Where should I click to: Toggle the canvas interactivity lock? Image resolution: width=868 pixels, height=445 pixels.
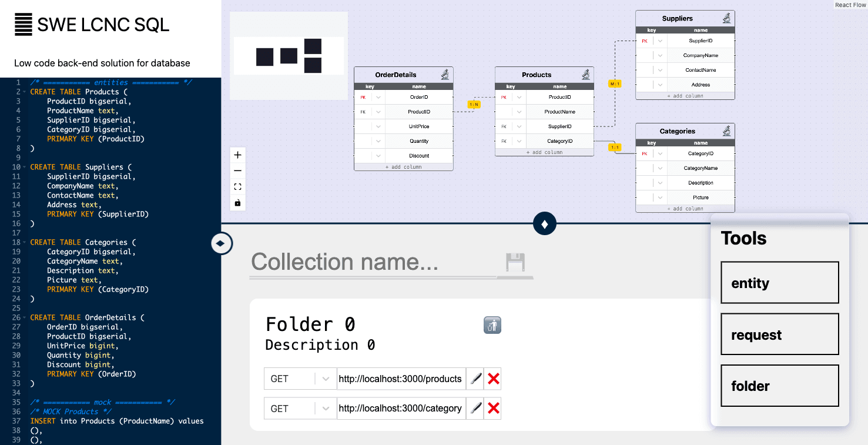click(x=237, y=203)
